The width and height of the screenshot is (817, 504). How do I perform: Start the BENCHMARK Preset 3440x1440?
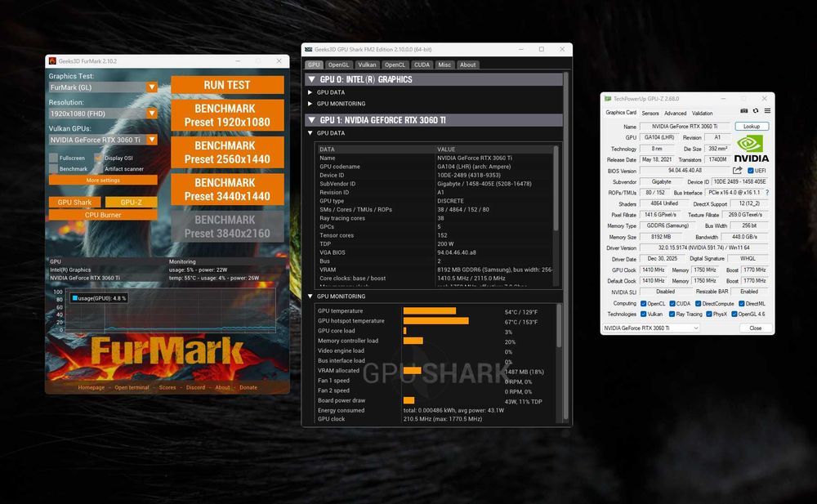[227, 190]
